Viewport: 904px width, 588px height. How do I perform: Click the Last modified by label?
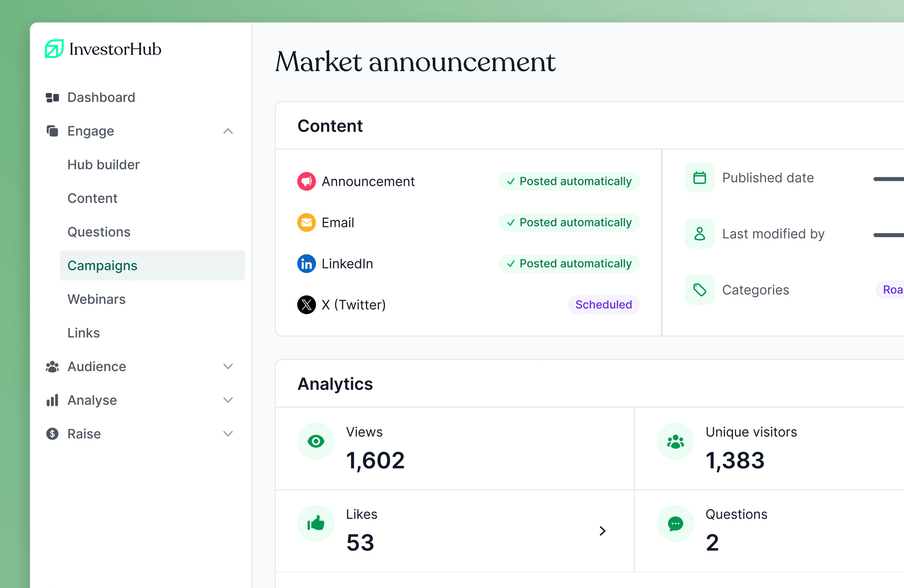pos(773,234)
